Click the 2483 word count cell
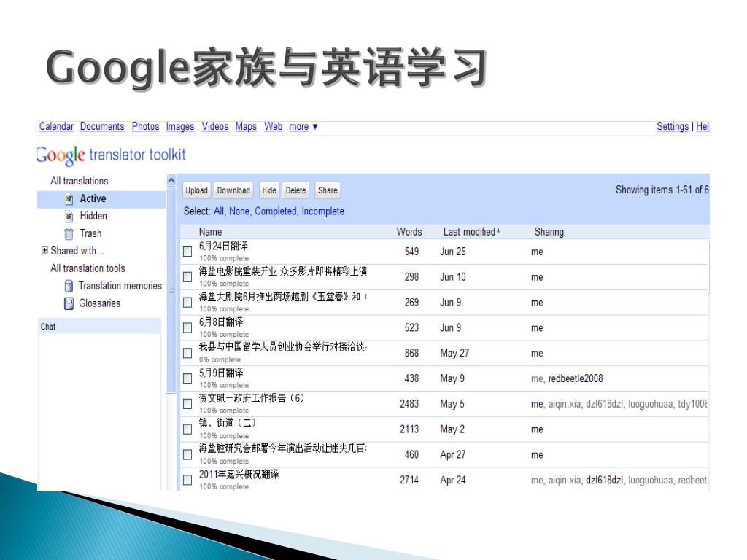The height and width of the screenshot is (560, 747). pos(409,404)
